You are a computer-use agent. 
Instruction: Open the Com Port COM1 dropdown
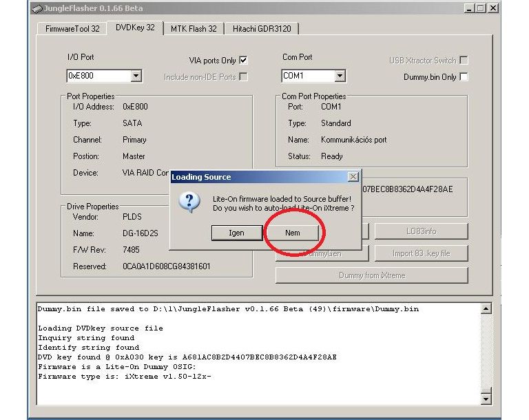click(340, 76)
